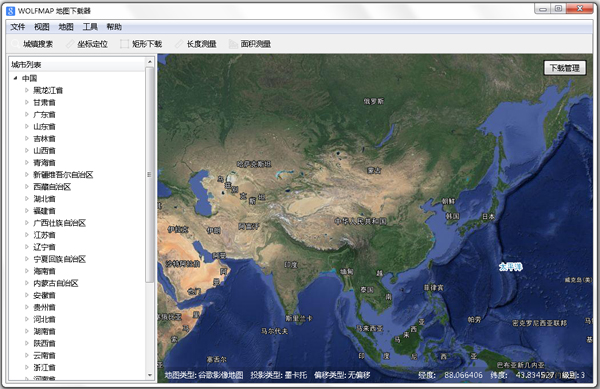Viewport: 600px width, 389px height.
Task: Click city list scrollbar up arrow
Action: 150,62
